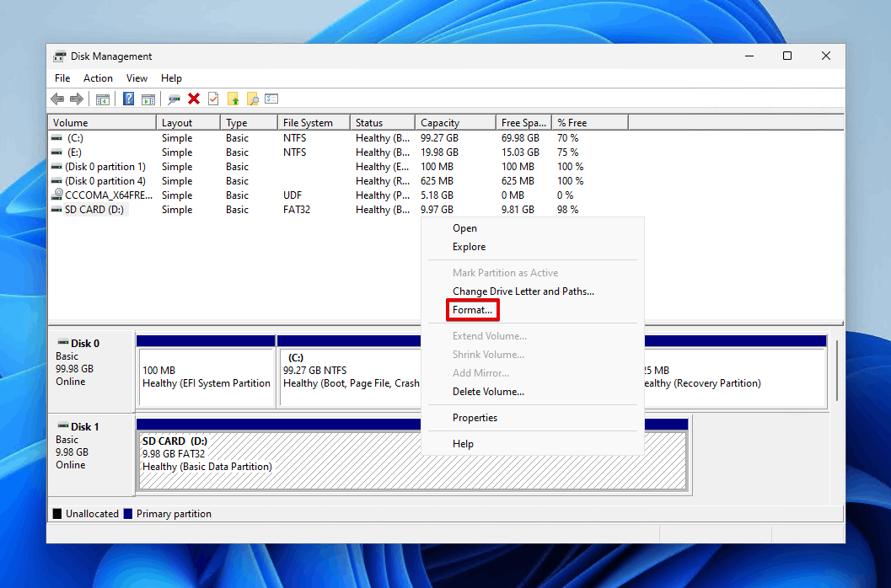Sort by the Type column header
This screenshot has height=588, width=891.
pyautogui.click(x=249, y=123)
